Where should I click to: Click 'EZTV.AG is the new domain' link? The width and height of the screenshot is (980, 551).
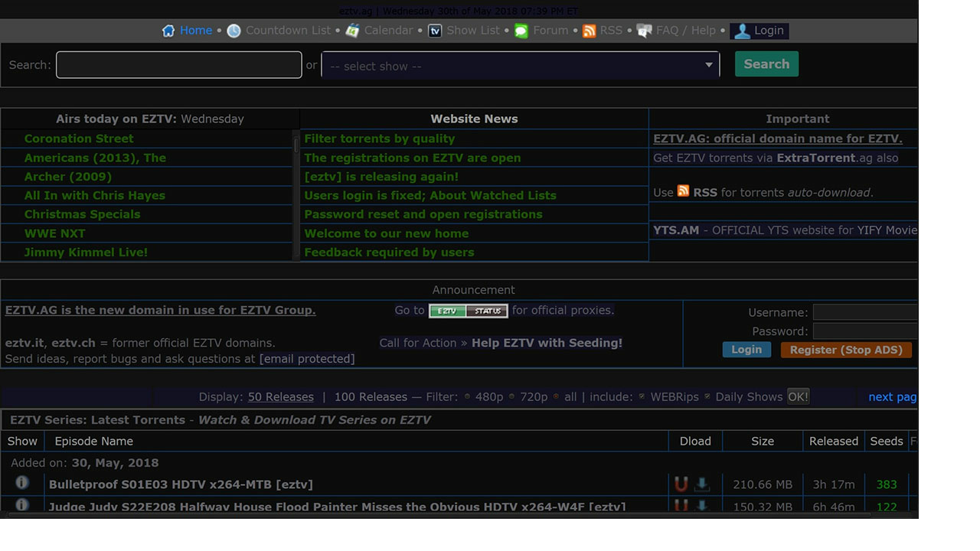click(160, 310)
